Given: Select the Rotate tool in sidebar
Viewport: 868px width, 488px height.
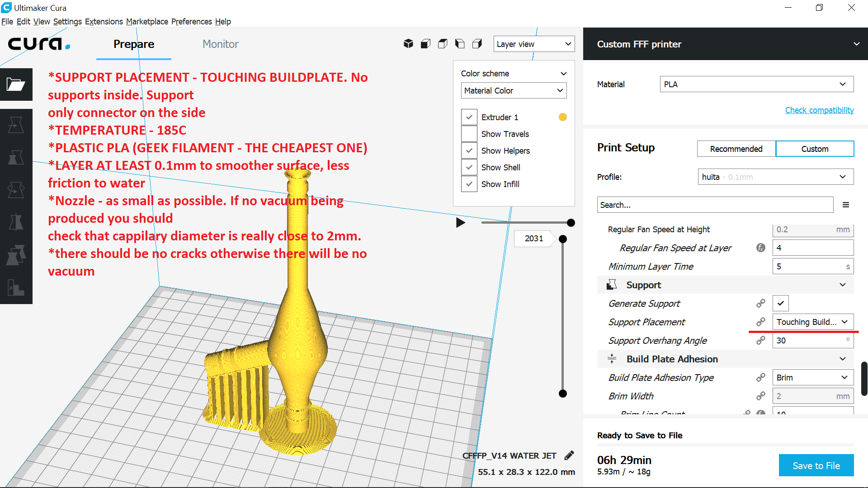Looking at the screenshot, I should click(16, 190).
